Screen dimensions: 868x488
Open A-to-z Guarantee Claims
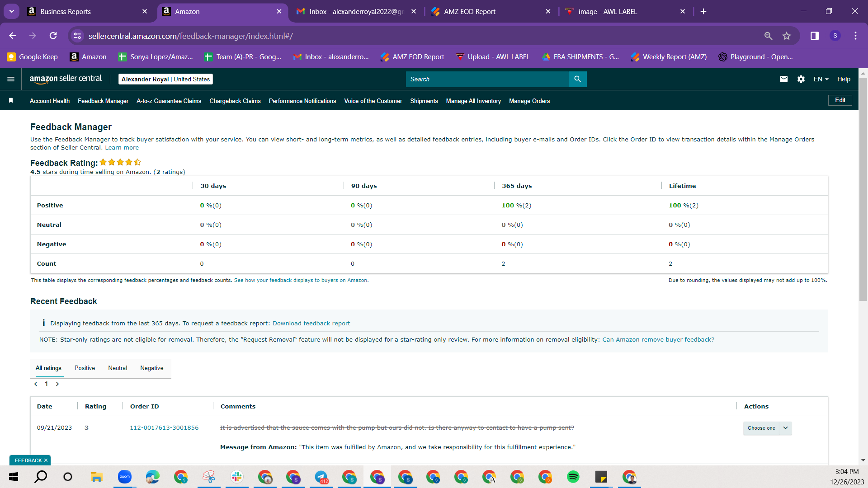point(169,101)
